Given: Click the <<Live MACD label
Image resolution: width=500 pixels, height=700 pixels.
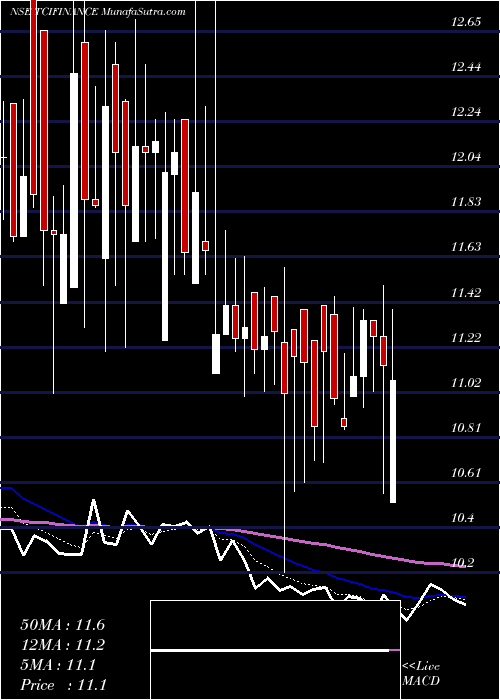Looking at the screenshot, I should coord(421,674).
